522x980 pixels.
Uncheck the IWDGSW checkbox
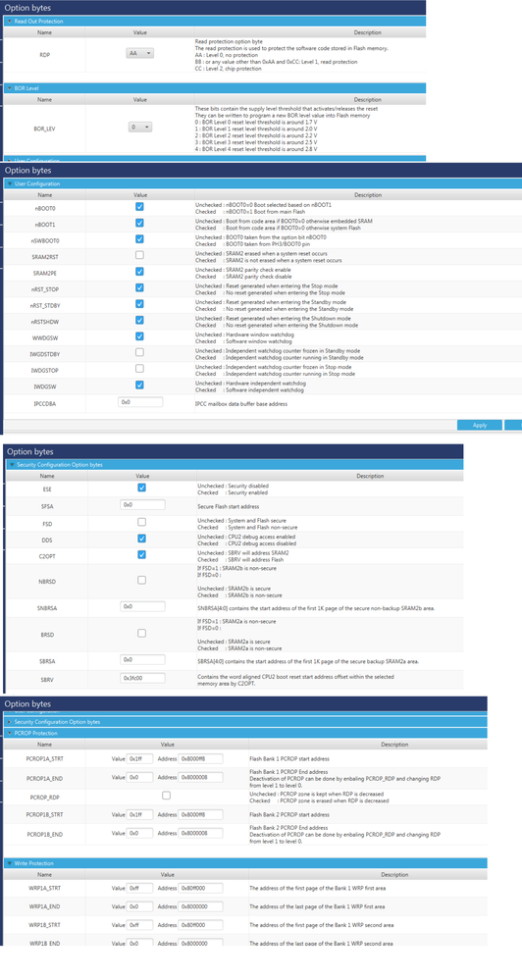pos(139,385)
